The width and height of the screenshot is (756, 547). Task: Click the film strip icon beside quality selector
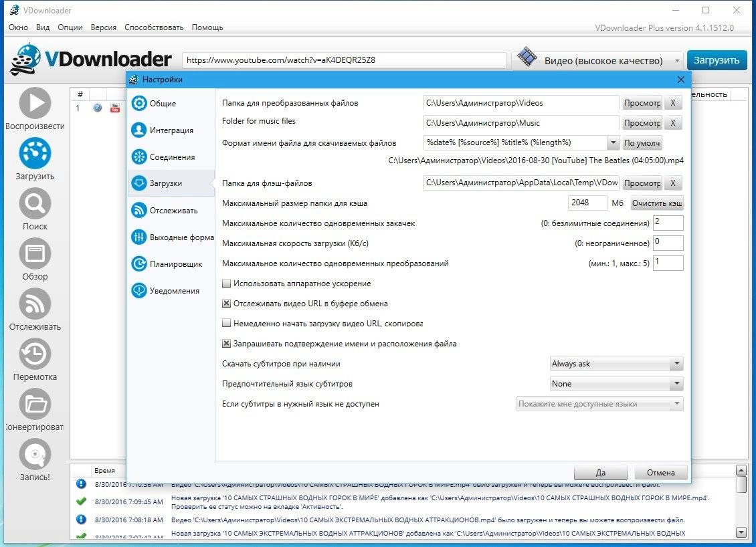(x=527, y=57)
